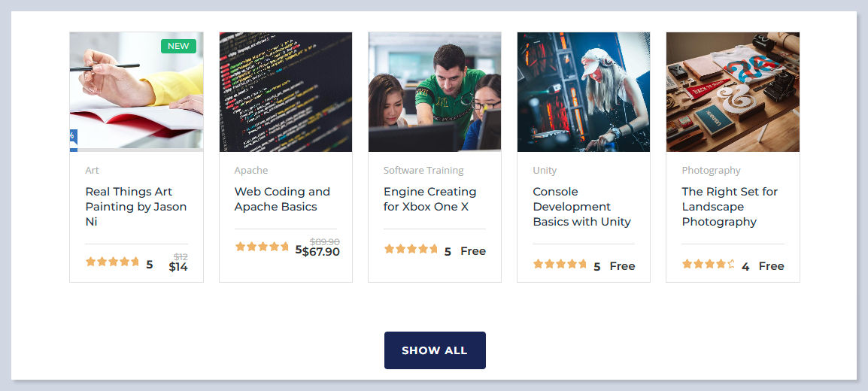Open Engine Creating for Xbox One X

429,199
